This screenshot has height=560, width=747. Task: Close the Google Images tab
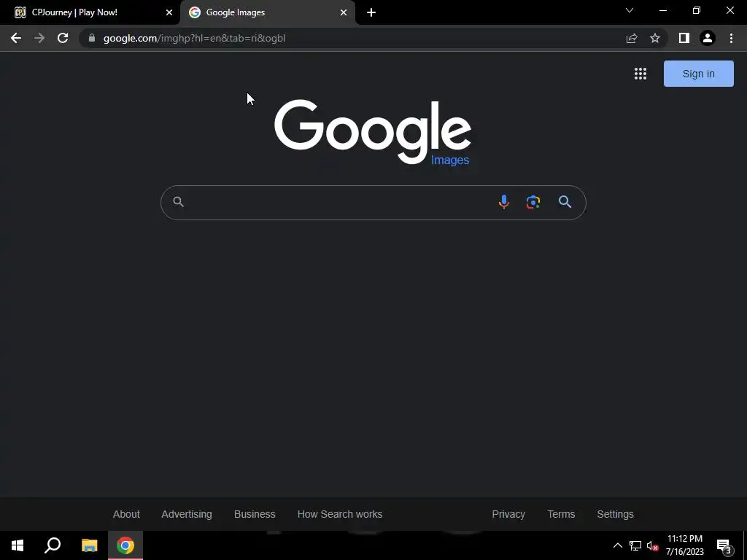click(344, 12)
